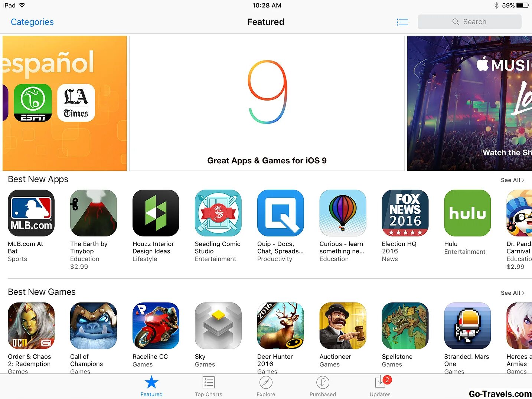This screenshot has height=399, width=532.
Task: Open the MLB.com At Bat app icon
Action: coord(31,213)
